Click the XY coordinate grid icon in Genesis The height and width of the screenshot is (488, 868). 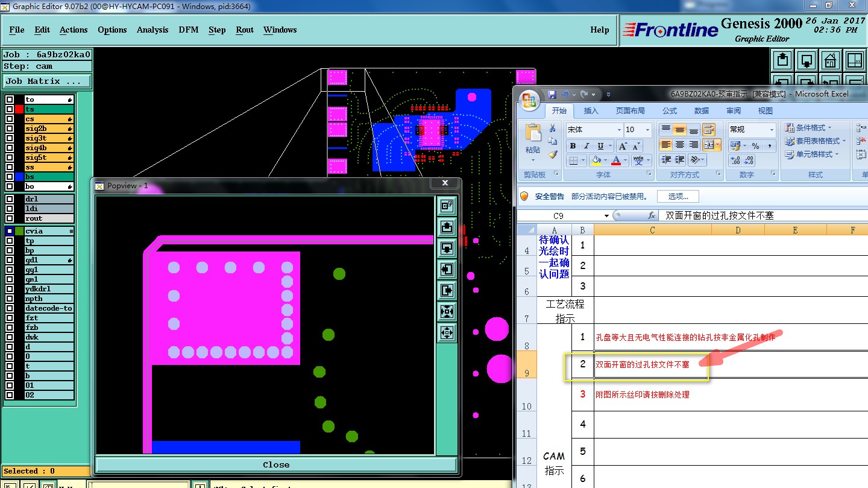pyautogui.click(x=854, y=60)
